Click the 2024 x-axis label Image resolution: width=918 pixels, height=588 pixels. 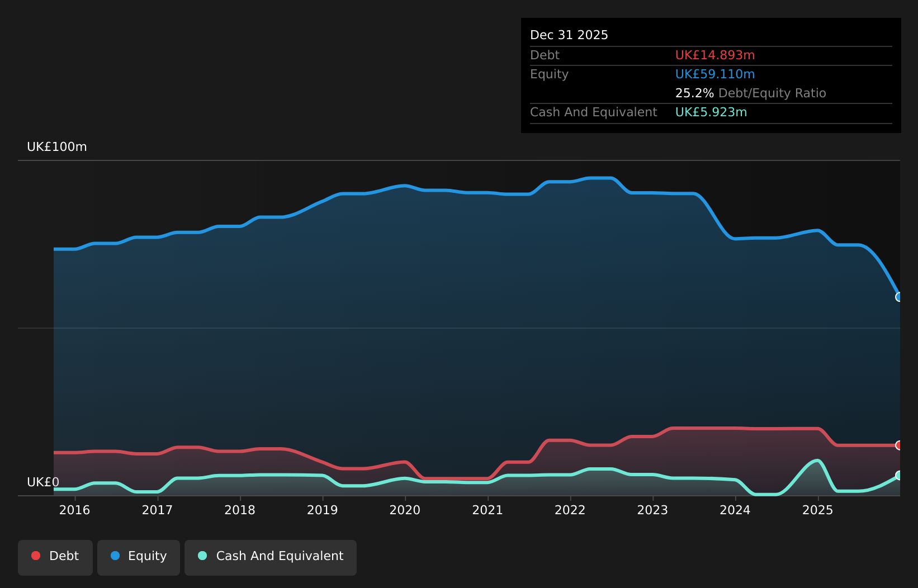point(735,510)
